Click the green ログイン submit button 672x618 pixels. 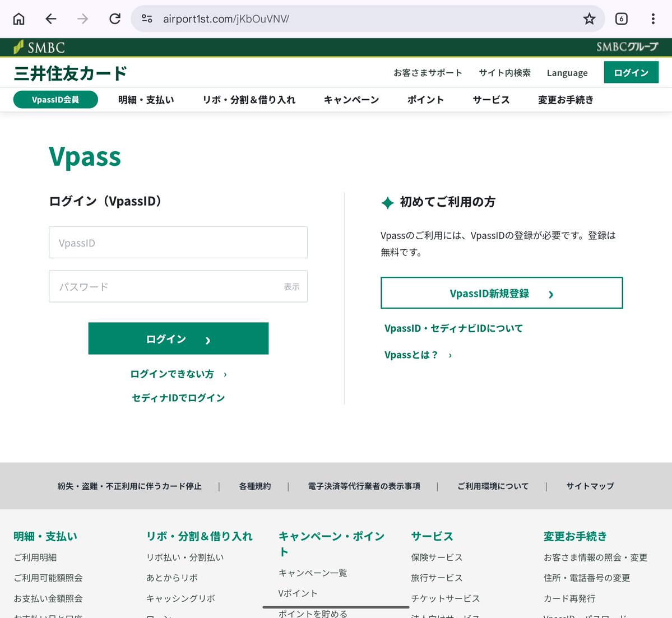click(x=178, y=338)
